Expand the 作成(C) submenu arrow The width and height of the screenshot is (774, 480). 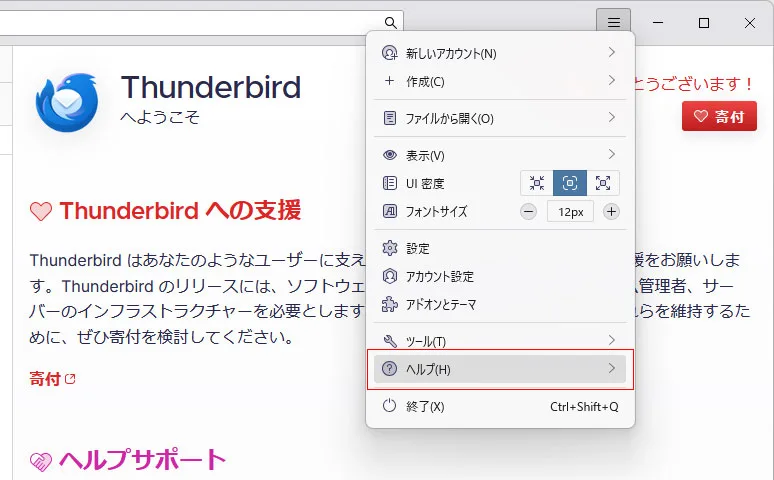tap(612, 80)
